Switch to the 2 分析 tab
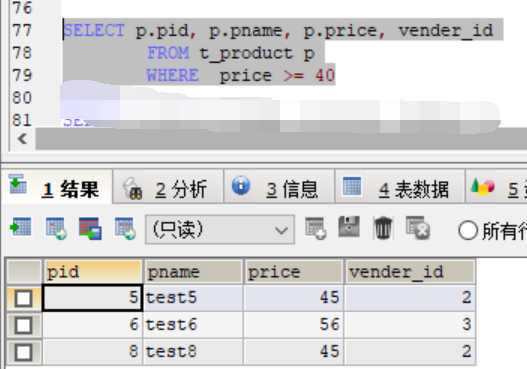527x369 pixels. tap(168, 188)
